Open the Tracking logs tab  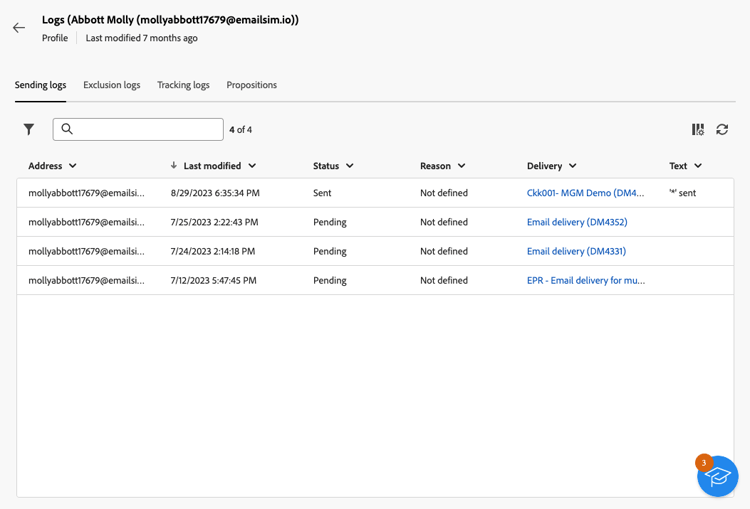pos(183,85)
